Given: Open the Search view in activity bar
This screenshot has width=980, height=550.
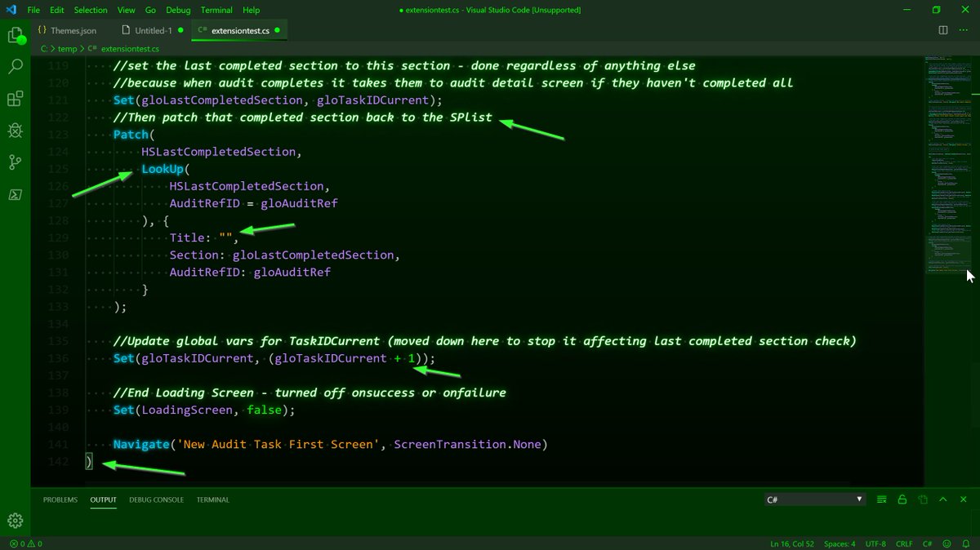Looking at the screenshot, I should pyautogui.click(x=15, y=67).
